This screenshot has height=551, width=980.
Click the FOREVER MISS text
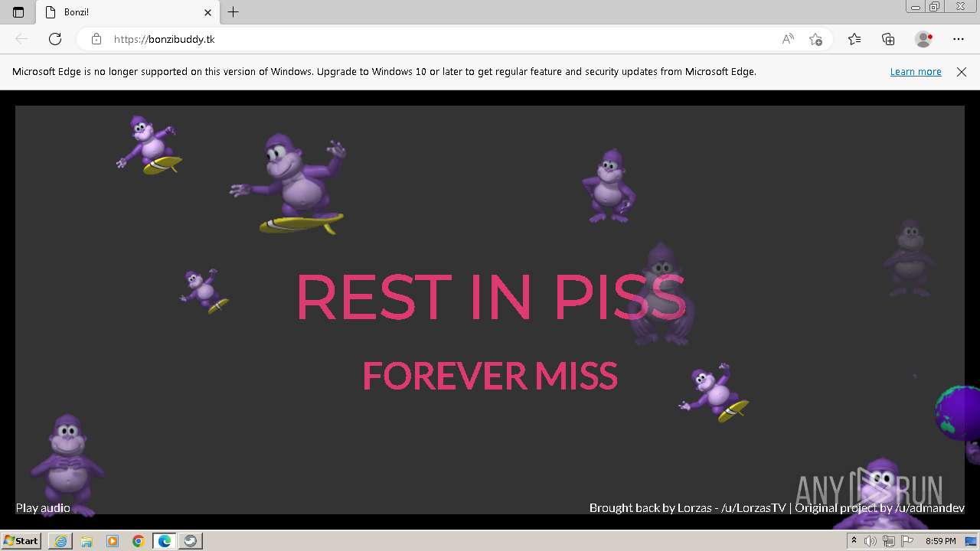tap(490, 376)
